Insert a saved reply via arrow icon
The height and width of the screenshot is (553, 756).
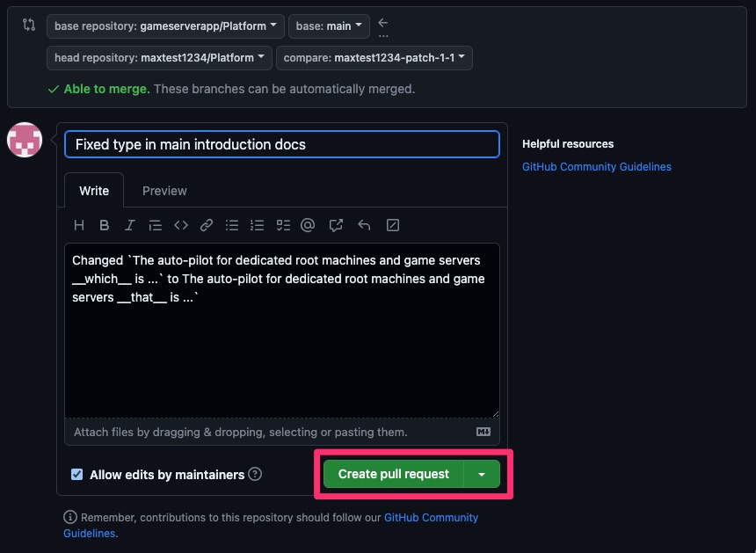click(x=364, y=225)
